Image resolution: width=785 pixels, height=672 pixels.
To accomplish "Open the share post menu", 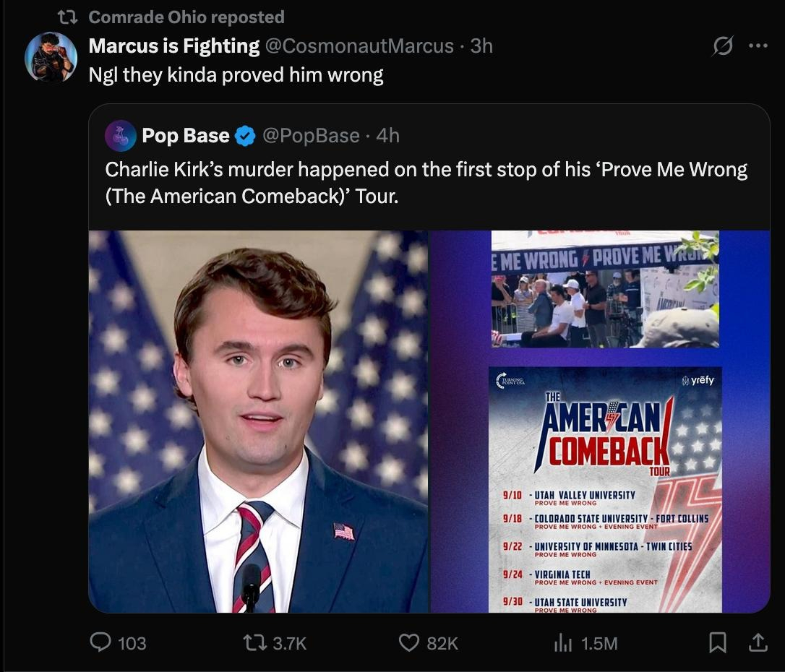I will point(757,642).
